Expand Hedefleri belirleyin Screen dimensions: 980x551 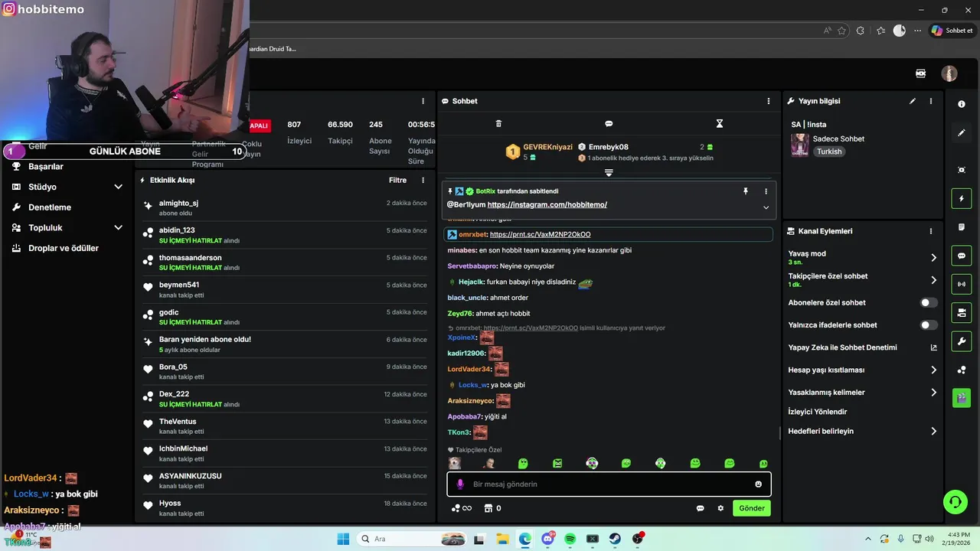pos(933,432)
